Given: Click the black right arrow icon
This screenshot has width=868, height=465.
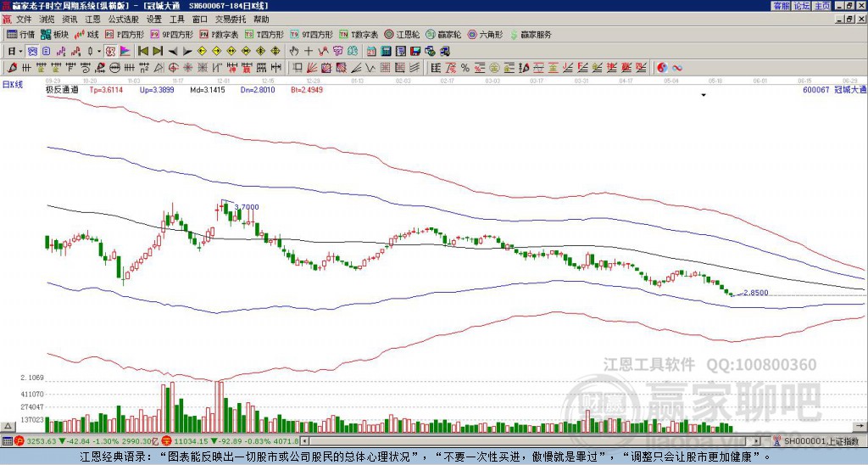Looking at the screenshot, I should point(187,51).
